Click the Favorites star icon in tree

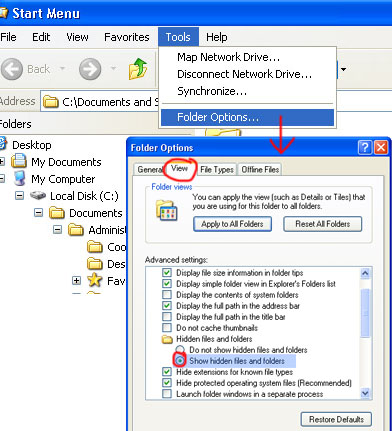(95, 280)
